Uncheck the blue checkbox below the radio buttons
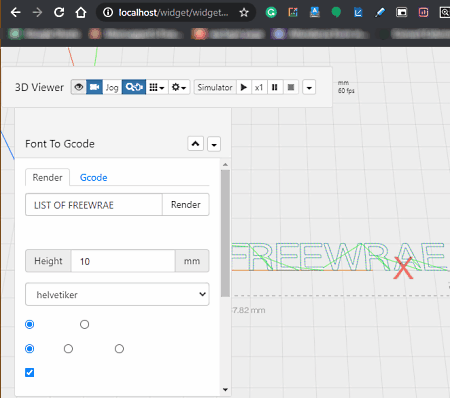Screen dimensions: 450x398 coord(30,372)
